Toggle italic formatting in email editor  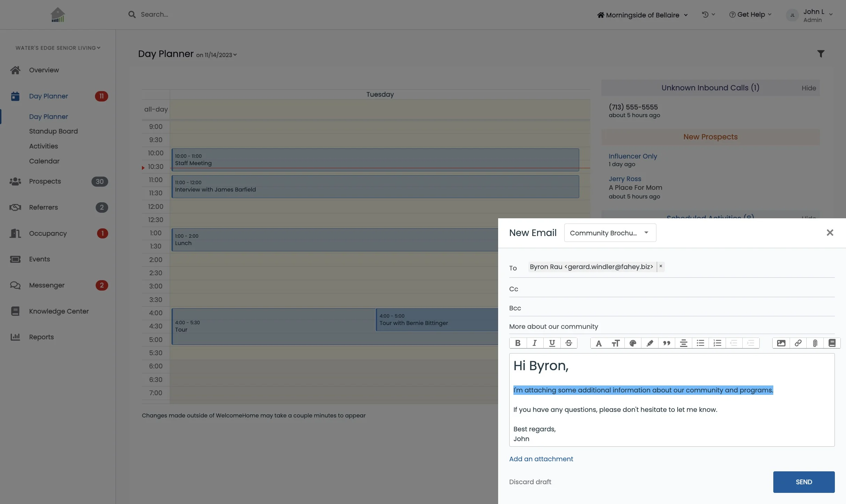pyautogui.click(x=535, y=343)
